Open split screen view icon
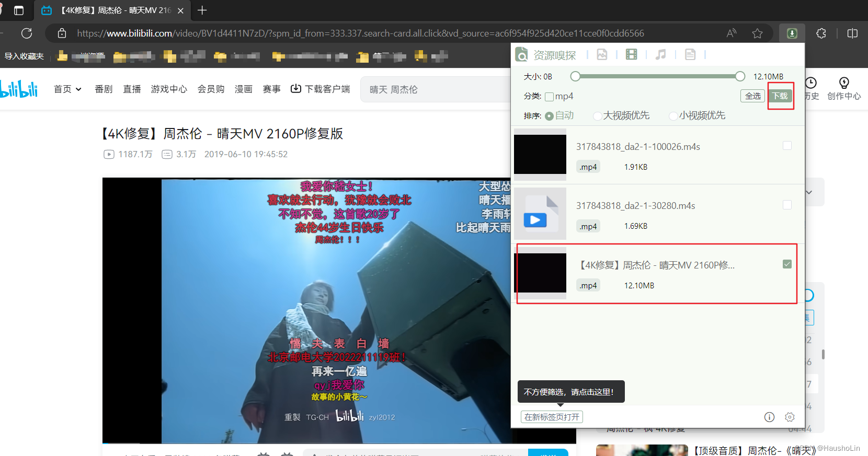The image size is (868, 456). point(852,33)
